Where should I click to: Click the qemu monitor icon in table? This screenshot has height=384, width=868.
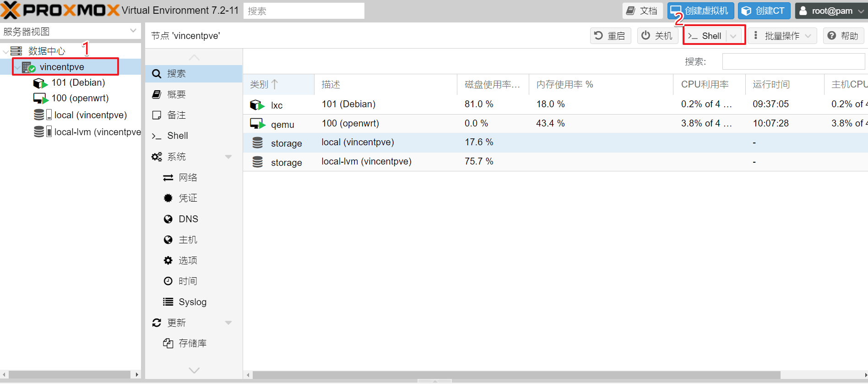(x=257, y=124)
